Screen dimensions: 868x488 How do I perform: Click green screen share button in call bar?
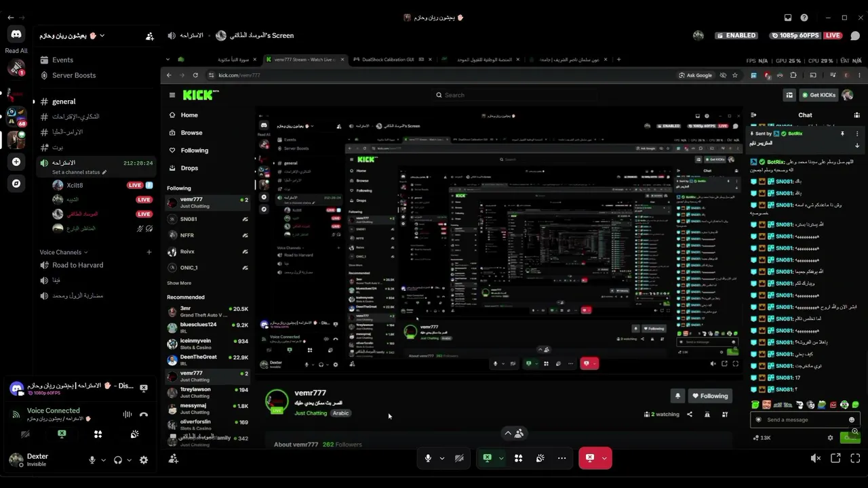[487, 458]
